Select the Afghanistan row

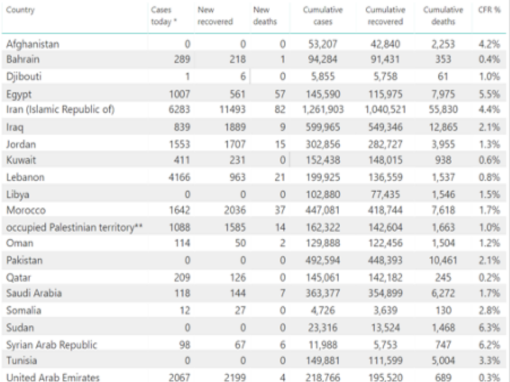(254, 44)
